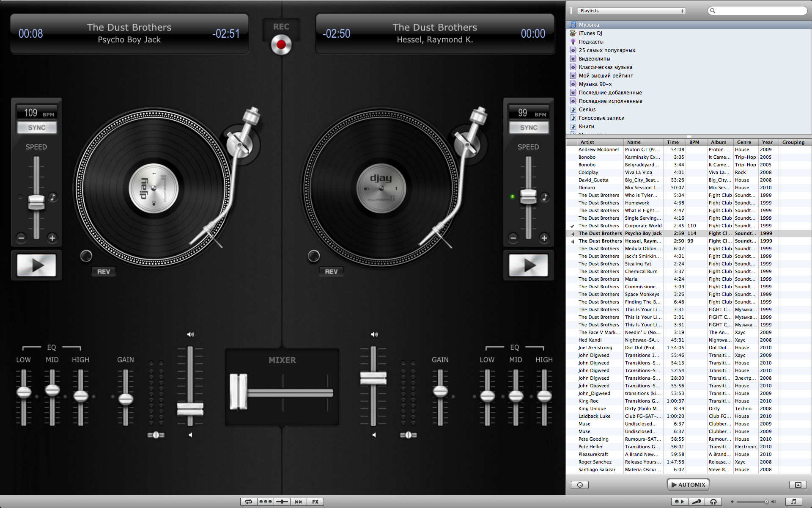
Task: Sort library by Genre column
Action: coord(745,142)
